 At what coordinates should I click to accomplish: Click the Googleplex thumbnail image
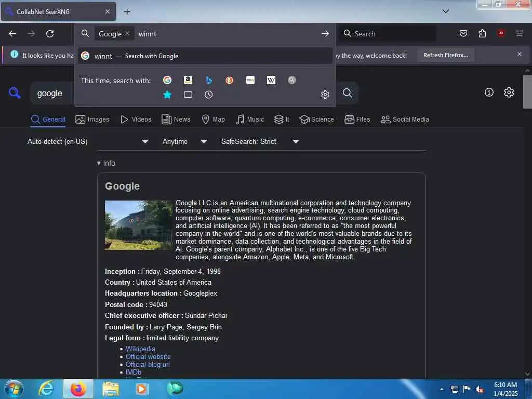[x=138, y=225]
